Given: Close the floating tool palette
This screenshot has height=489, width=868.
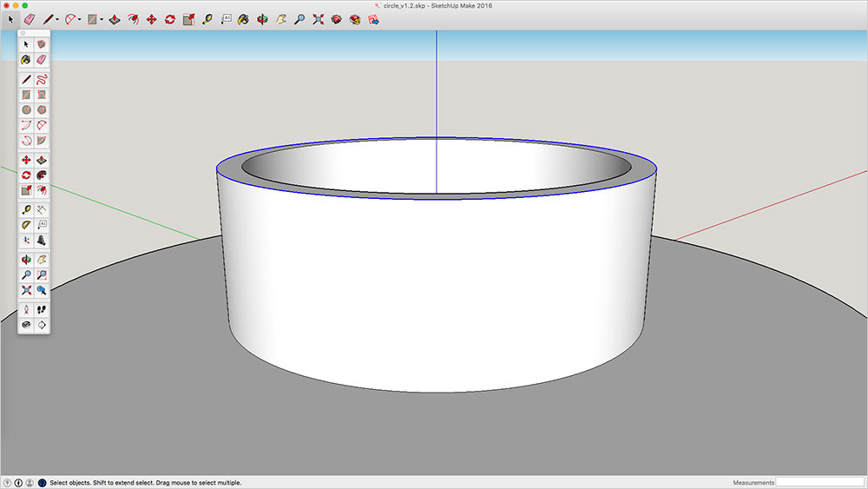Looking at the screenshot, I should tap(23, 33).
